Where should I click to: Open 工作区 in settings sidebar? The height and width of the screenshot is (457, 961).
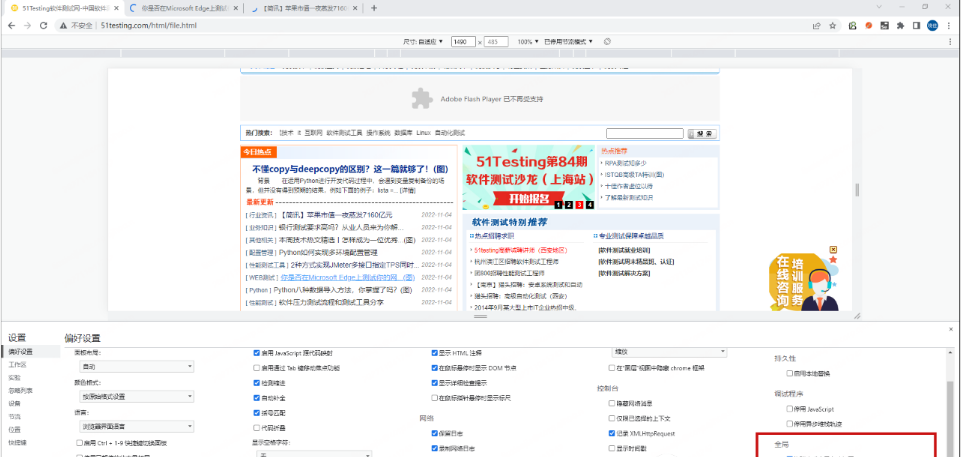point(17,364)
